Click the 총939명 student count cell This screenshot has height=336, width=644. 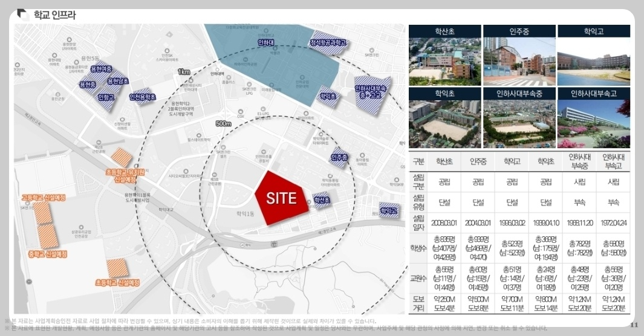coord(478,248)
